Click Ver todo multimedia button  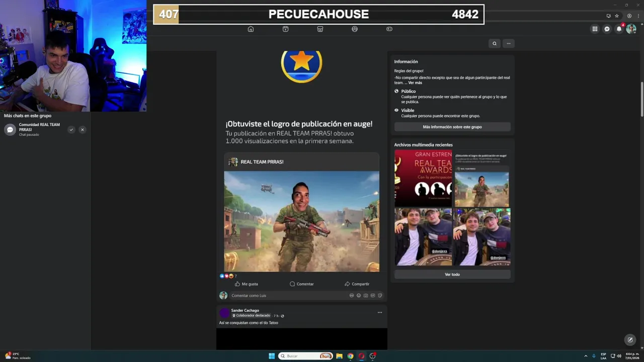click(x=452, y=275)
